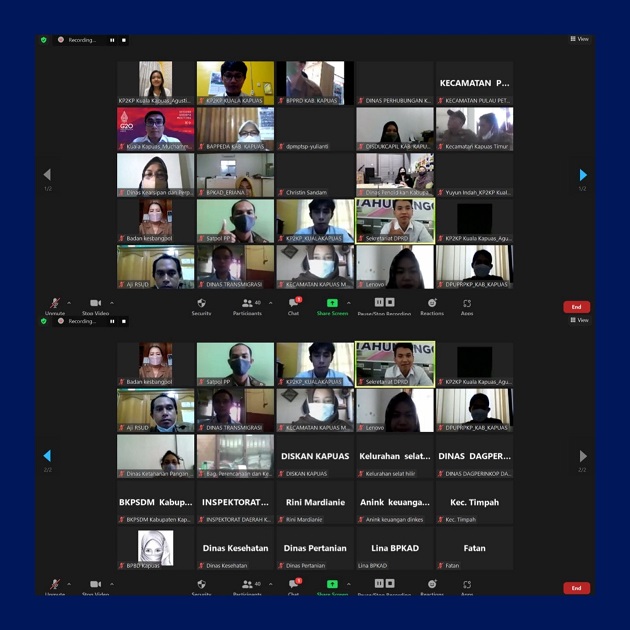Expand the caret next to top Participants
This screenshot has height=630, width=630.
click(x=270, y=302)
